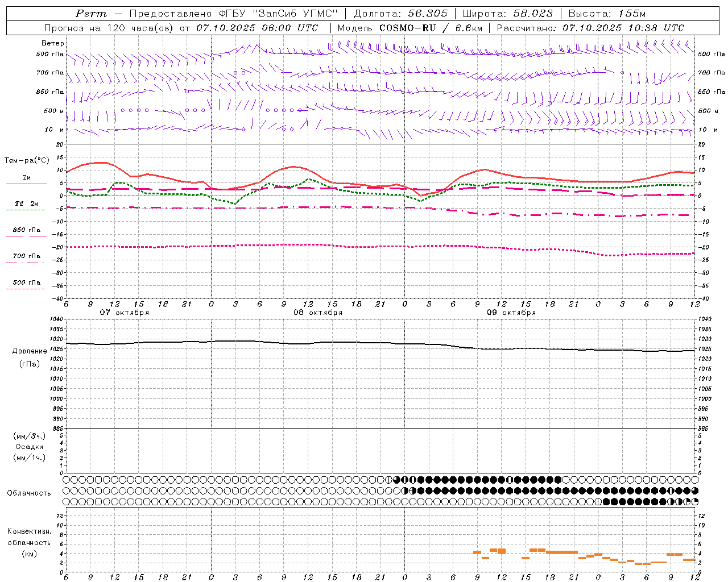Click the "08 октября" date label

(x=318, y=313)
